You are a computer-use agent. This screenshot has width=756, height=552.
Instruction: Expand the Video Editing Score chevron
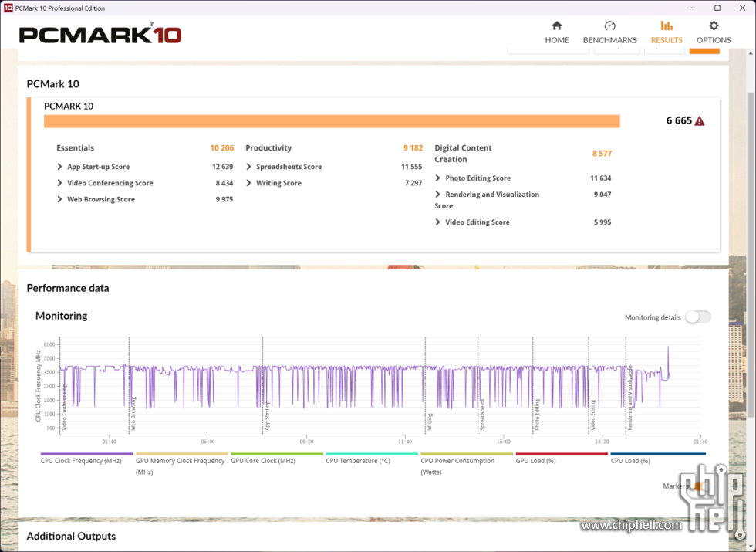[438, 222]
